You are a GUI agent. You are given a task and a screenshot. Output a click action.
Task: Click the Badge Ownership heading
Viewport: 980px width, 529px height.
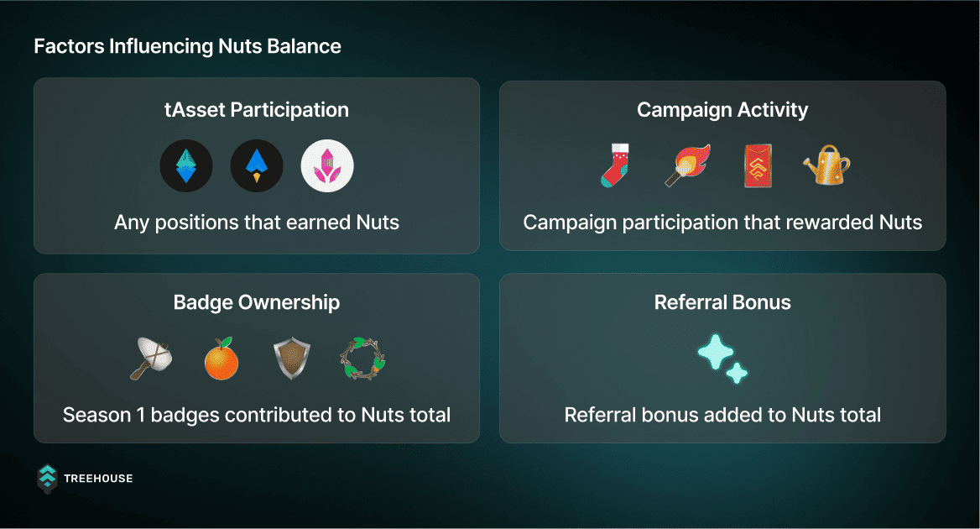pos(257,302)
